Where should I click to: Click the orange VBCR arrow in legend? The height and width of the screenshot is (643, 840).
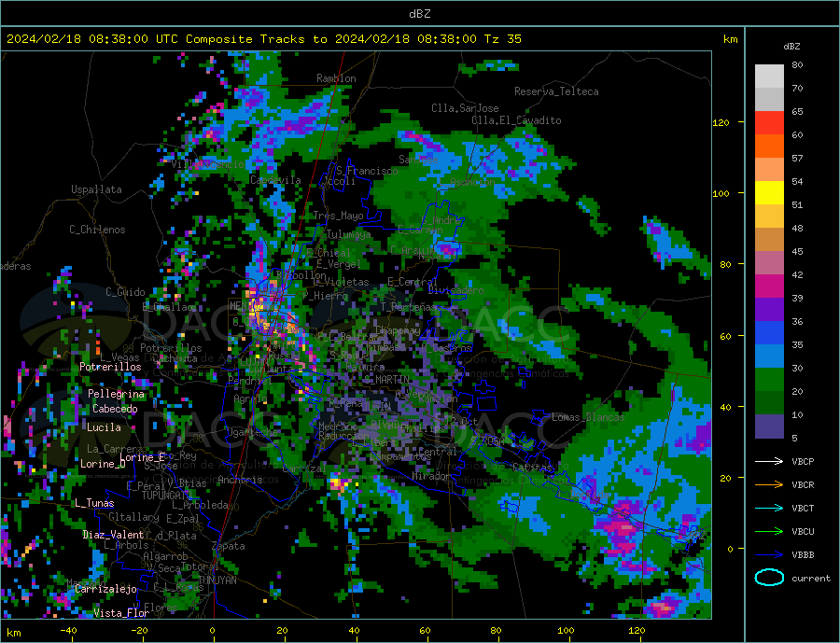[769, 485]
